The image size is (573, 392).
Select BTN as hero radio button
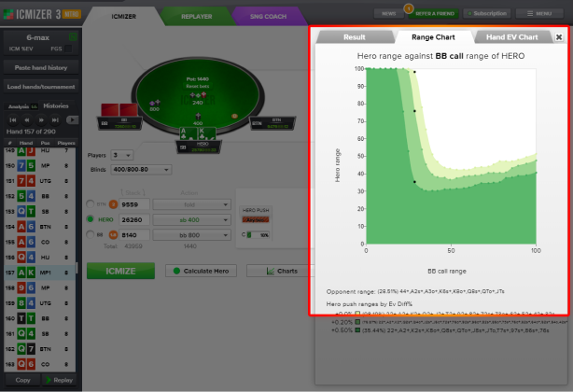90,203
